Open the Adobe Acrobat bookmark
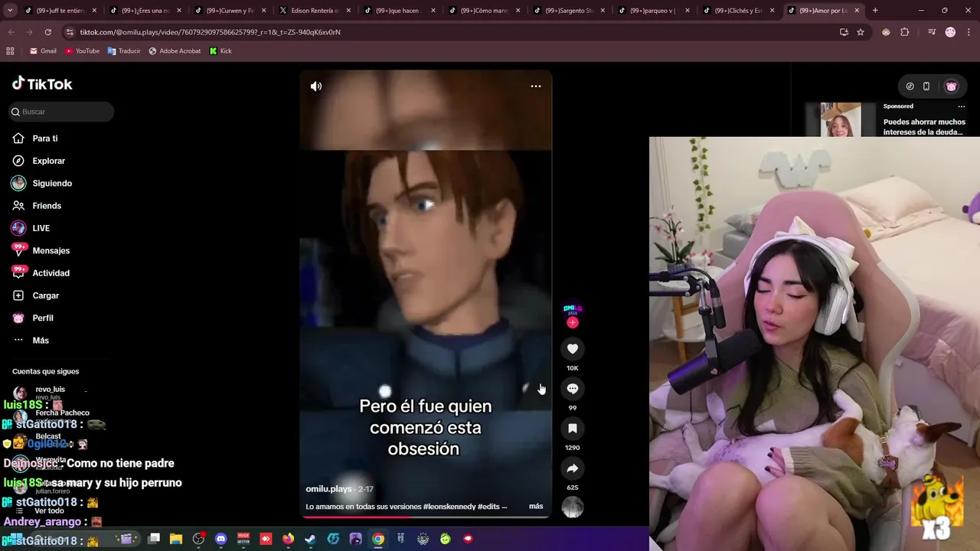The width and height of the screenshot is (980, 551). point(175,51)
